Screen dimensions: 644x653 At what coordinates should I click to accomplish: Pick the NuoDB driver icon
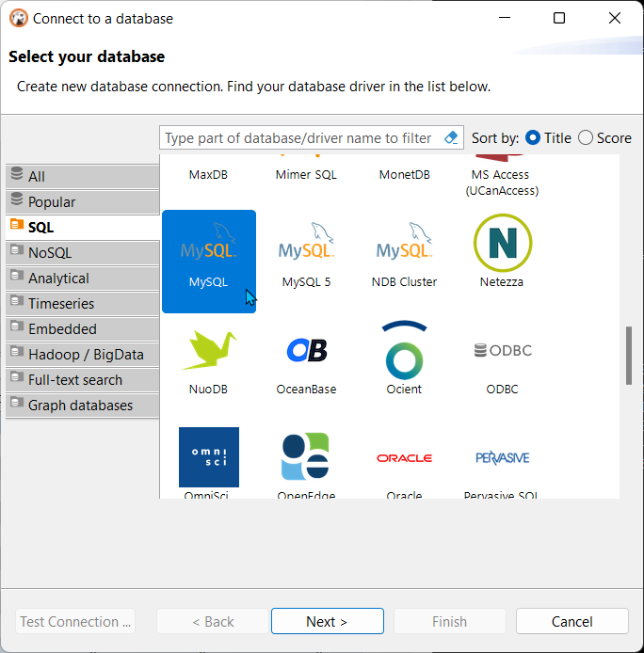(208, 358)
